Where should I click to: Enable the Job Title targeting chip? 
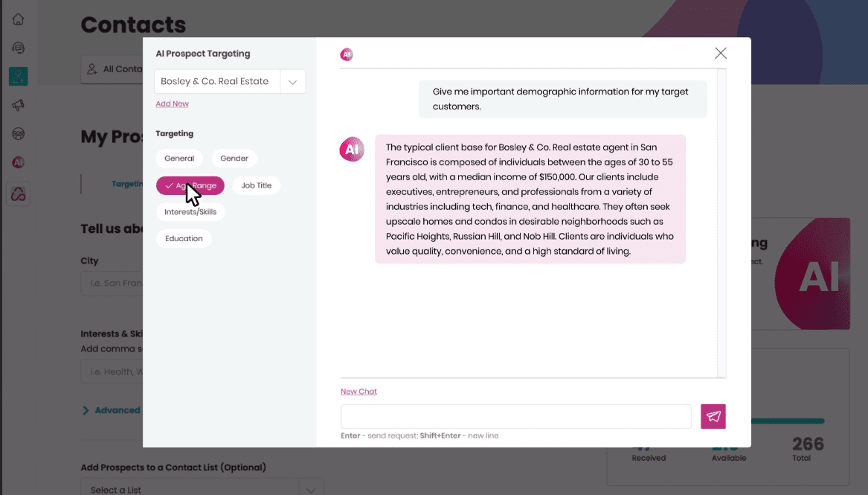[x=257, y=185]
